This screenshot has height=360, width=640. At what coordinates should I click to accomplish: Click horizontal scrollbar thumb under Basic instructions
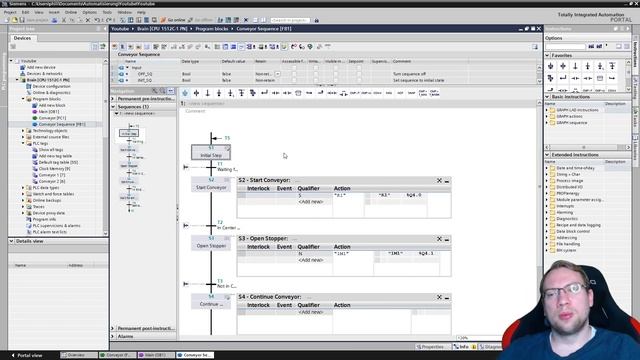tap(584, 147)
